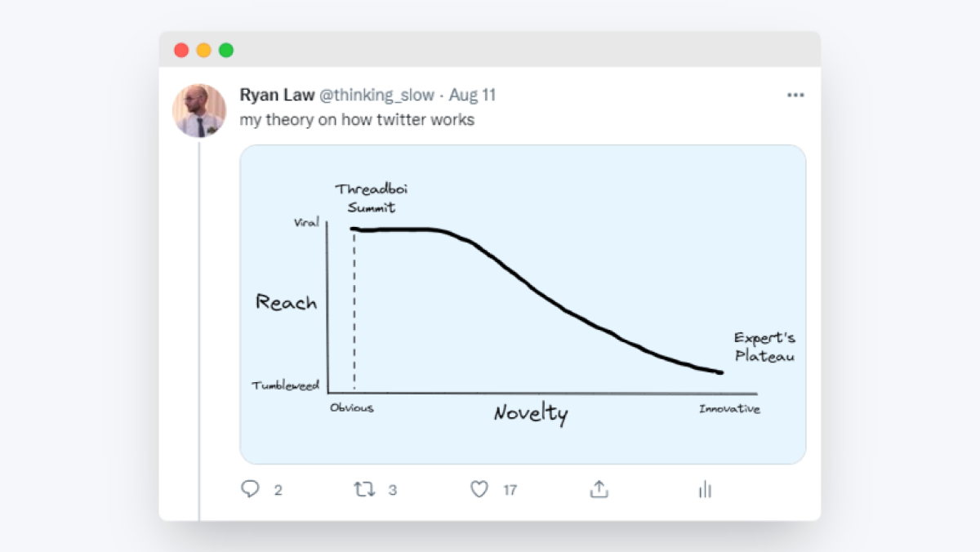Like the tweet with the heart icon

(x=479, y=489)
